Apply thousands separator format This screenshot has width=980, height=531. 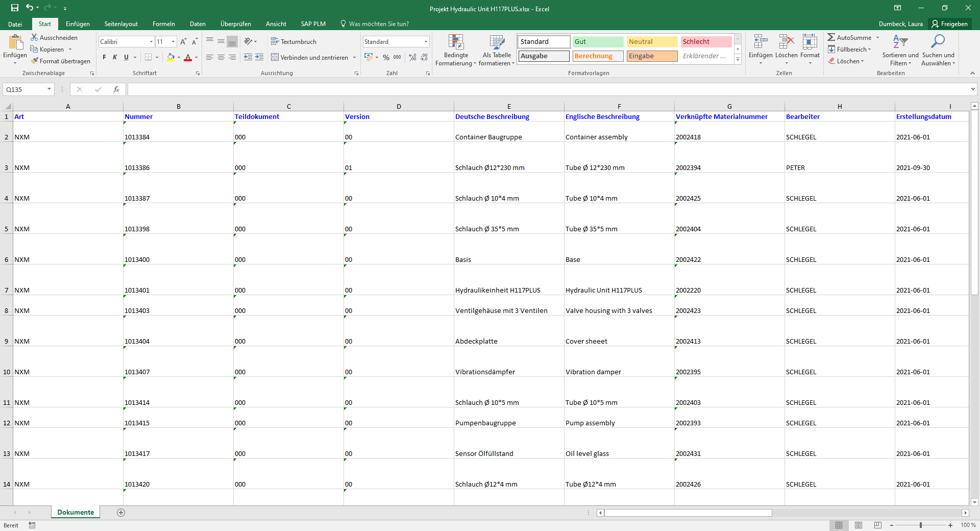pyautogui.click(x=397, y=57)
